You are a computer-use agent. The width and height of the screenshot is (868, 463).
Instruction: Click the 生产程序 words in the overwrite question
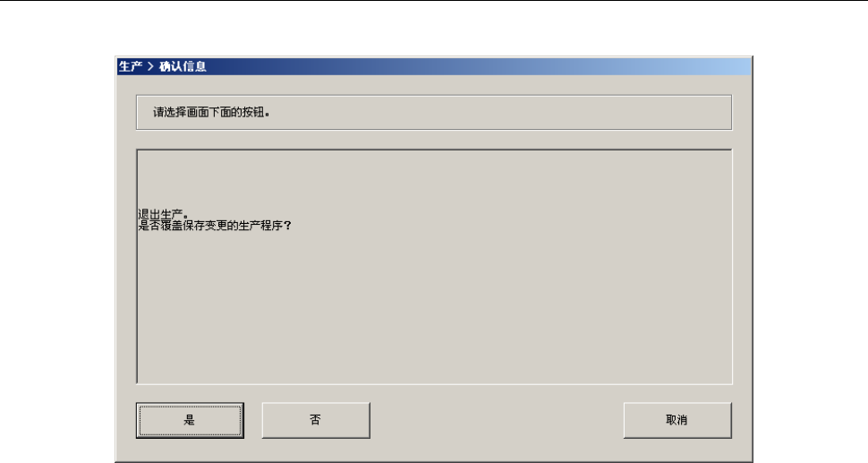point(260,226)
